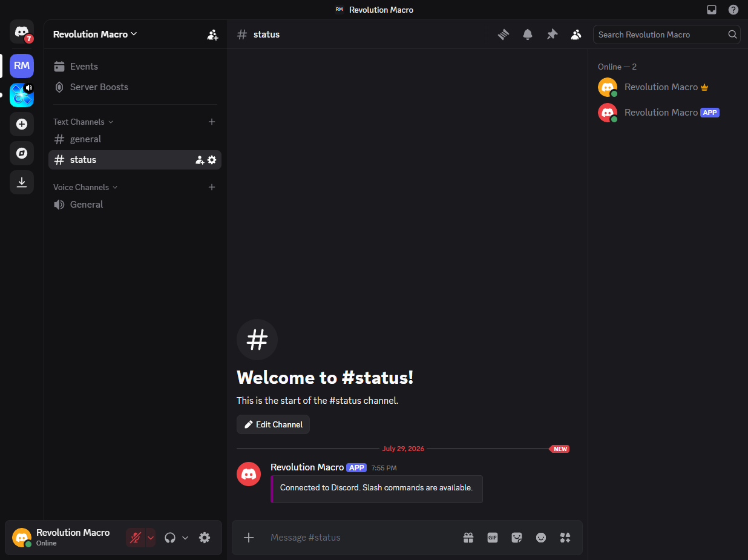Show pinned messages pin icon

coord(552,35)
